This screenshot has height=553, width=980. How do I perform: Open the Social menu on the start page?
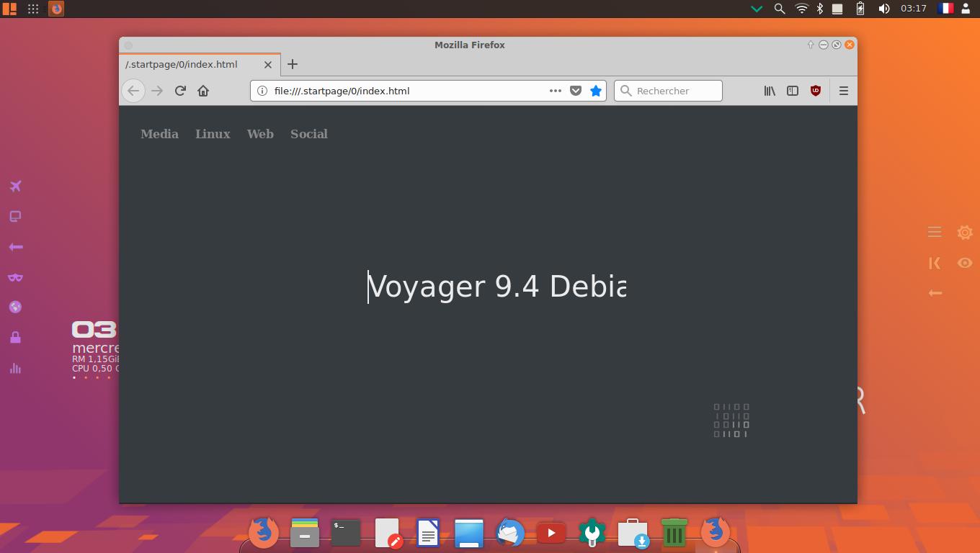tap(309, 134)
